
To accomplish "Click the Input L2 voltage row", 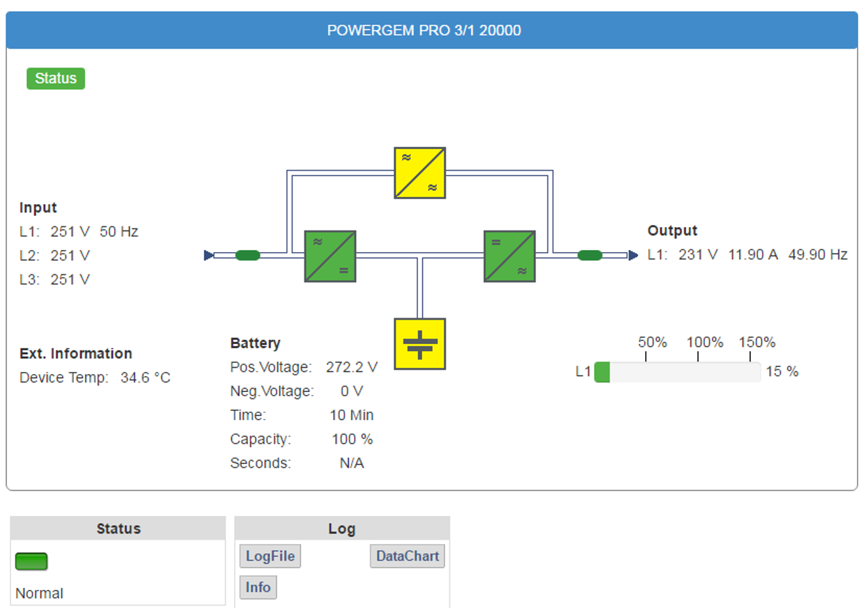I will point(55,256).
